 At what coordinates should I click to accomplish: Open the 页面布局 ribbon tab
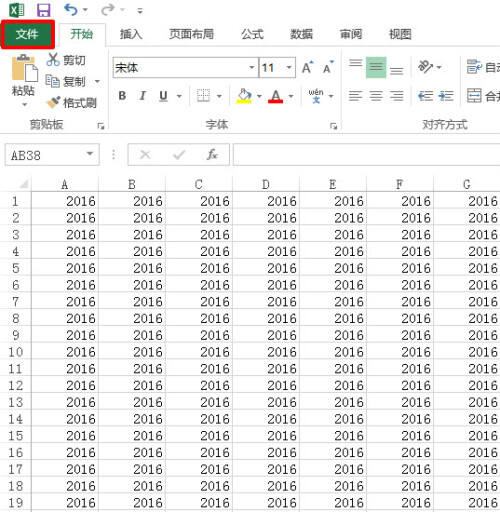[x=191, y=34]
